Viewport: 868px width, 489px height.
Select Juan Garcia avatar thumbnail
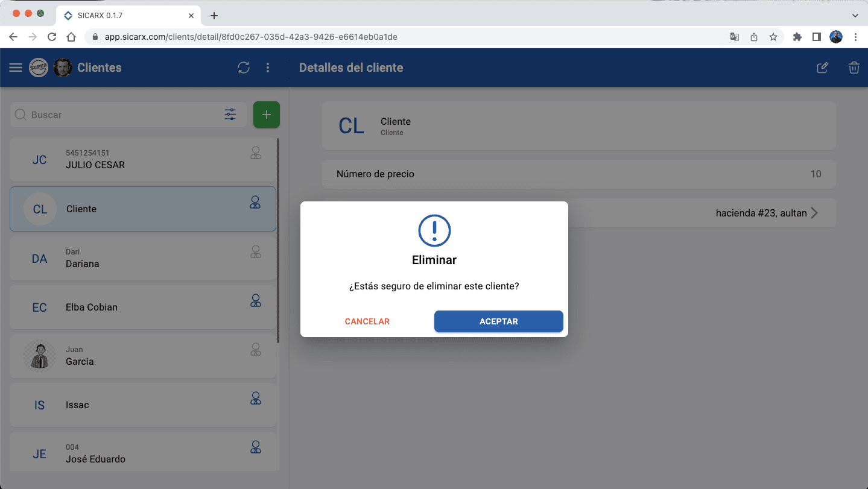[40, 356]
